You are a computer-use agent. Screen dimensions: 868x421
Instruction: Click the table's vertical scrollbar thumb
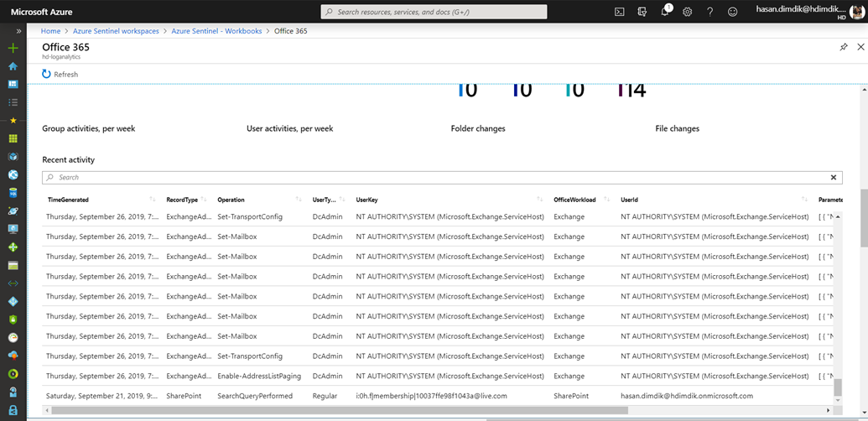(x=838, y=387)
